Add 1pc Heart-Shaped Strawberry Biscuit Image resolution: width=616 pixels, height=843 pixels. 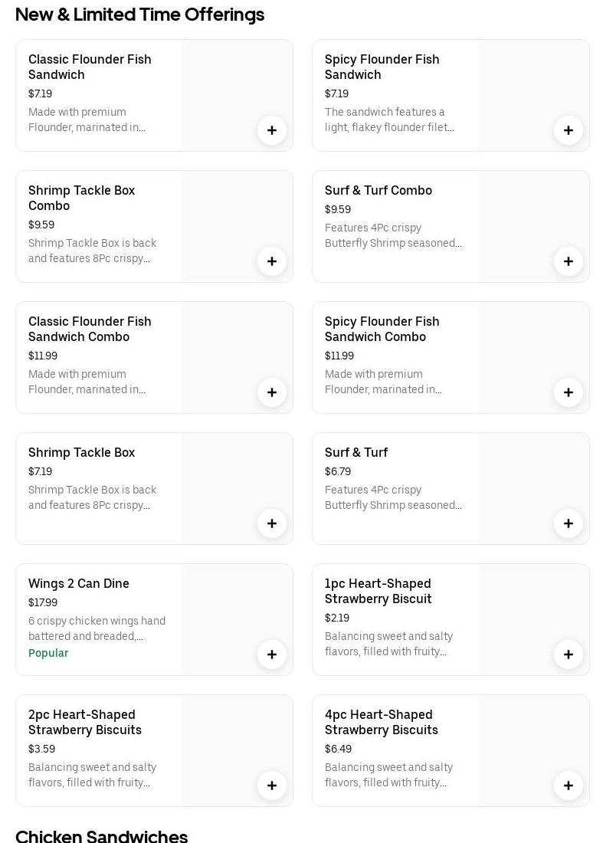click(x=568, y=654)
